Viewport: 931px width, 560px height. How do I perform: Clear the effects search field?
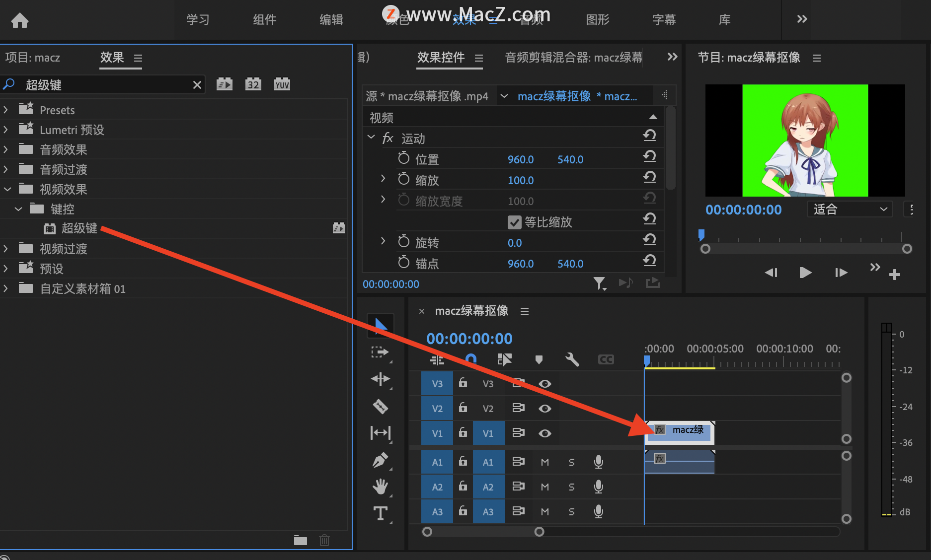[197, 85]
